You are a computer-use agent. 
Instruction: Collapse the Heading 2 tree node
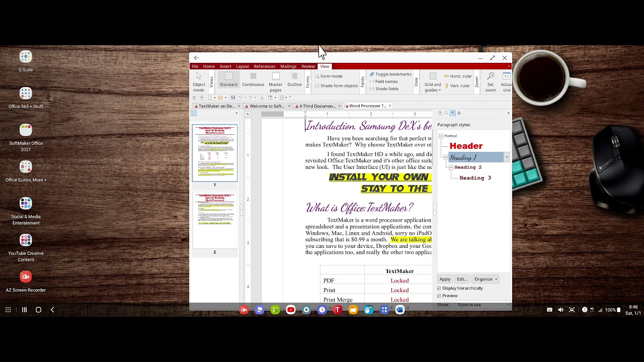pos(451,167)
